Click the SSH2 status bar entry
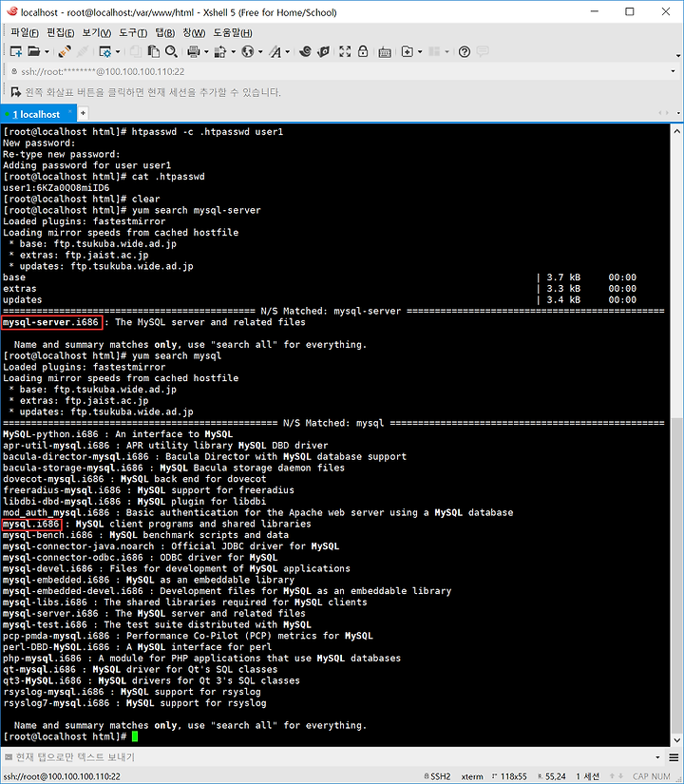The image size is (684, 784). (438, 776)
